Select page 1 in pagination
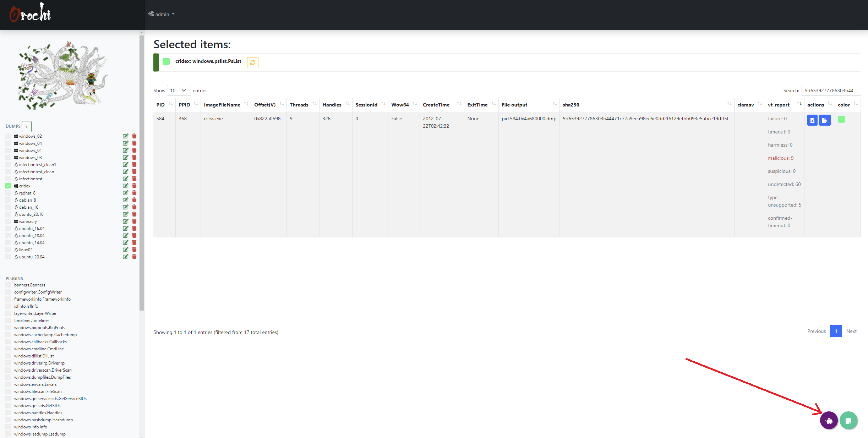 pyautogui.click(x=836, y=331)
